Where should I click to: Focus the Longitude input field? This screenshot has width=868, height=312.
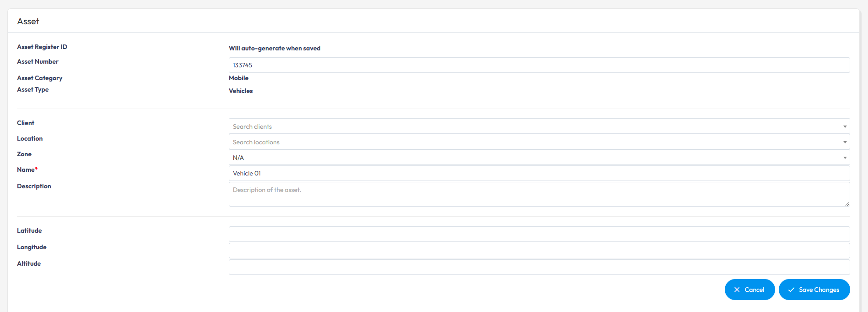click(539, 251)
